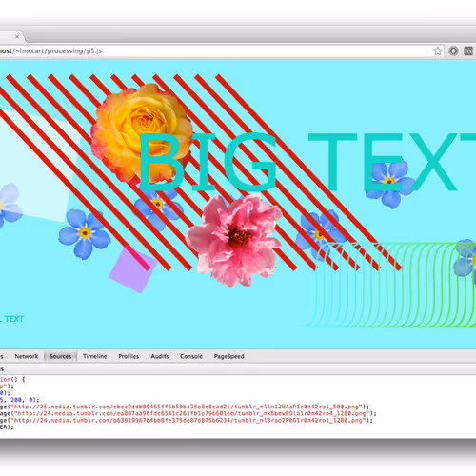
Task: Go to the Profiles devtools tab
Action: click(x=129, y=356)
